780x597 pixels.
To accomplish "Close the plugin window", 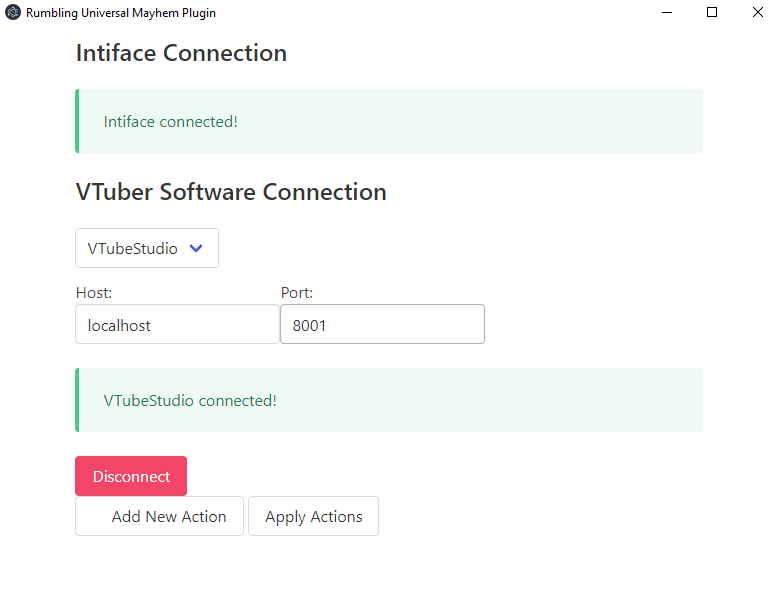I will pyautogui.click(x=758, y=12).
